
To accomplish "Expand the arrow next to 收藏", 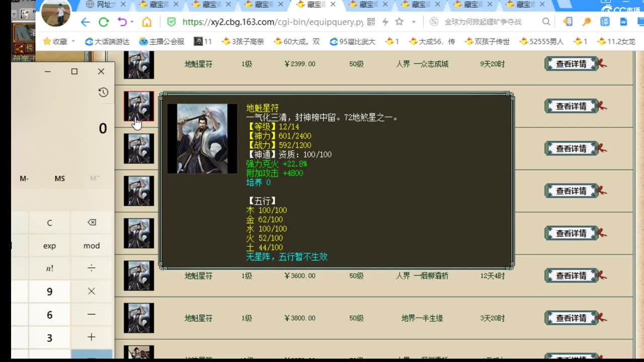I will coord(73,41).
